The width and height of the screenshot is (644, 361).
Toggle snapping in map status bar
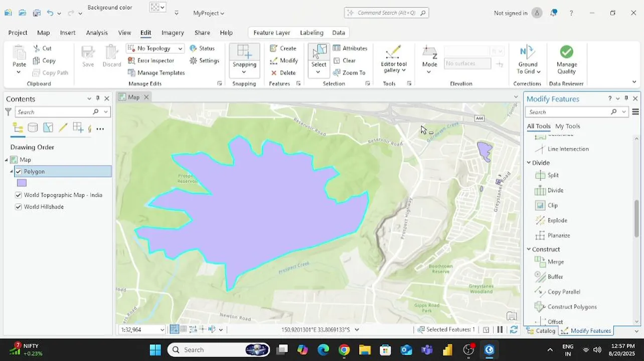[174, 329]
